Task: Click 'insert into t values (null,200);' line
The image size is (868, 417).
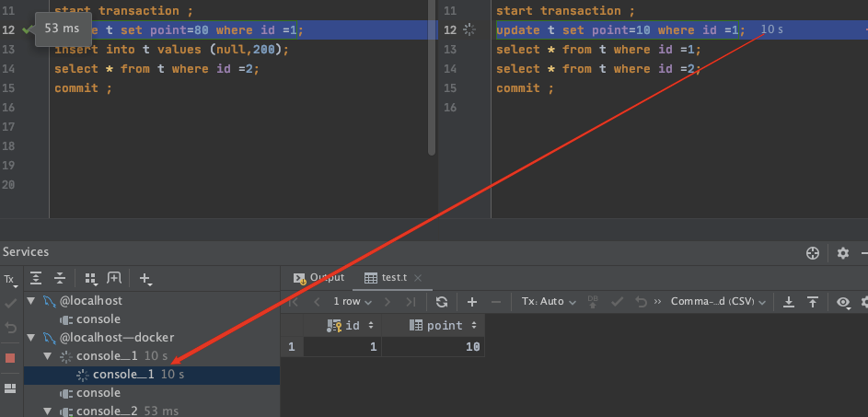Action: pos(171,50)
